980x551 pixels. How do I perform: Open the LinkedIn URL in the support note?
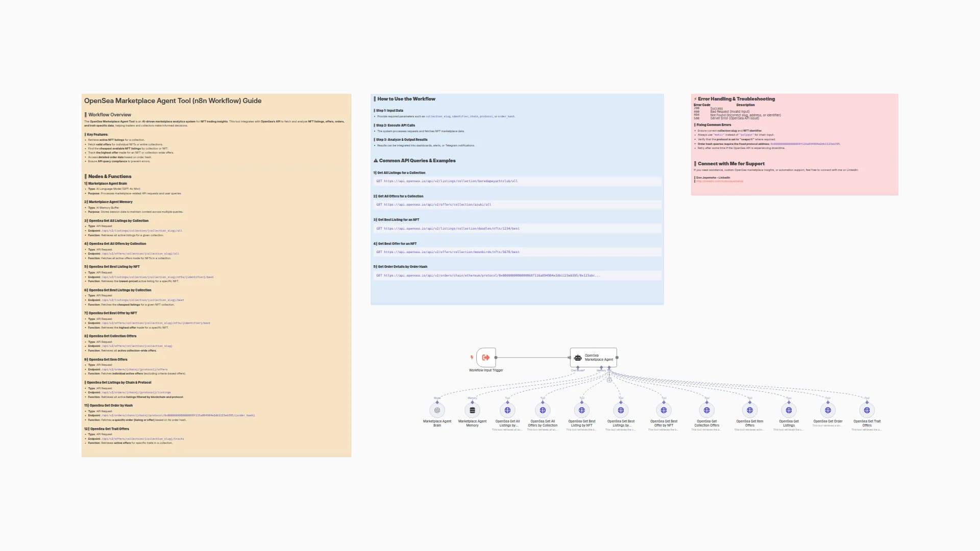(x=720, y=181)
